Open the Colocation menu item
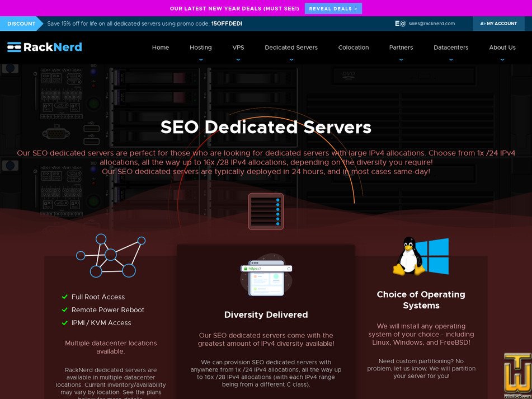 [354, 48]
